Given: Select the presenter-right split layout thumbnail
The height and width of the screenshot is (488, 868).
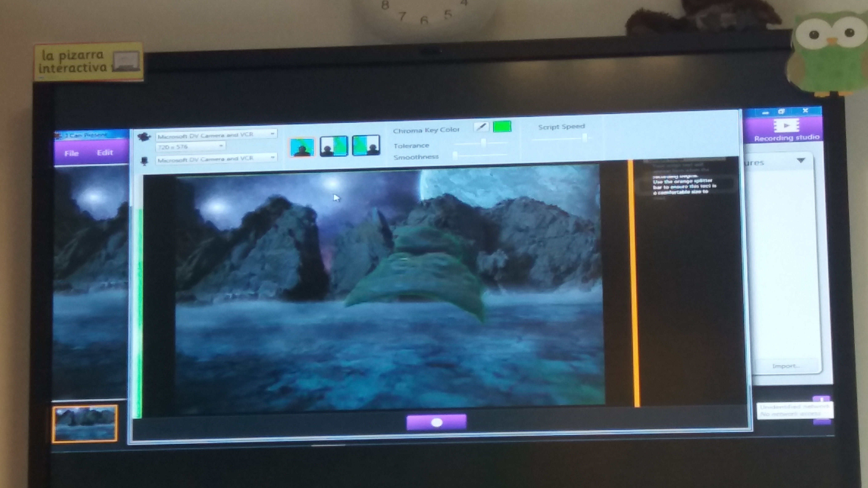Looking at the screenshot, I should (x=366, y=145).
